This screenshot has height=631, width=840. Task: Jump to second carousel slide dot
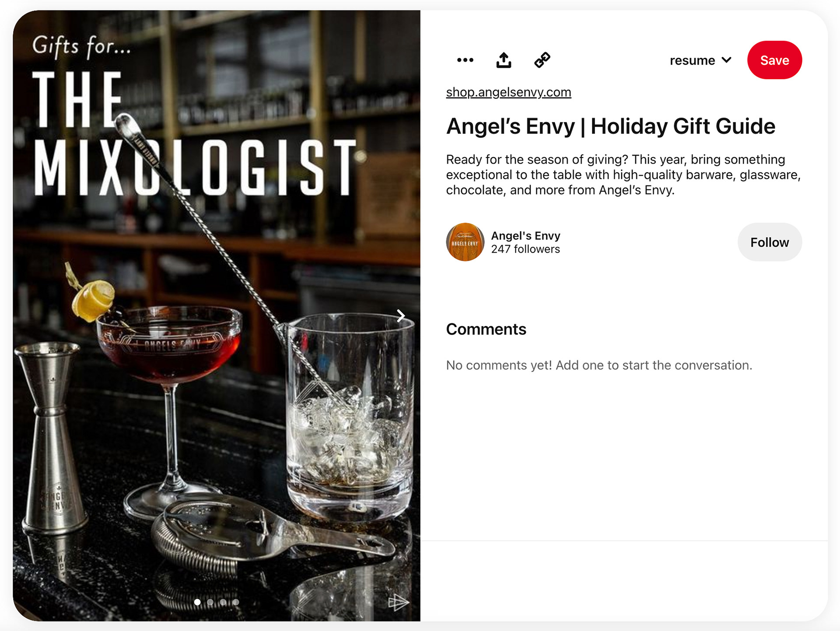210,602
